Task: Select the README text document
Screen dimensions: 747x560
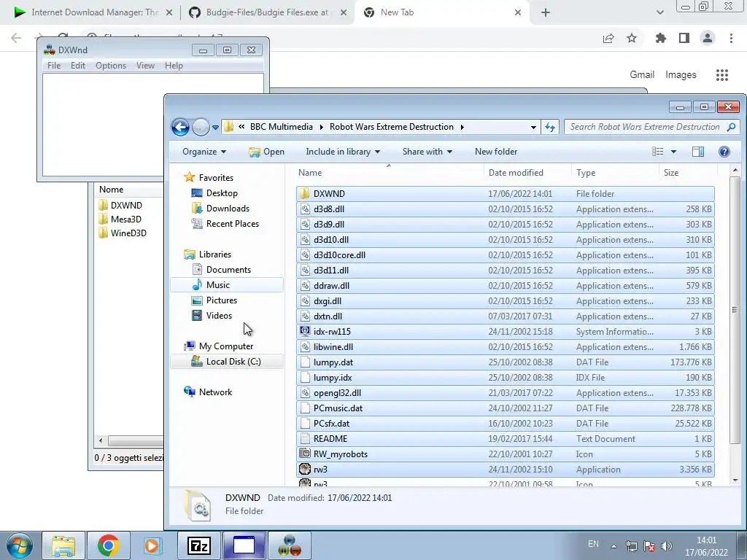Action: tap(505, 438)
